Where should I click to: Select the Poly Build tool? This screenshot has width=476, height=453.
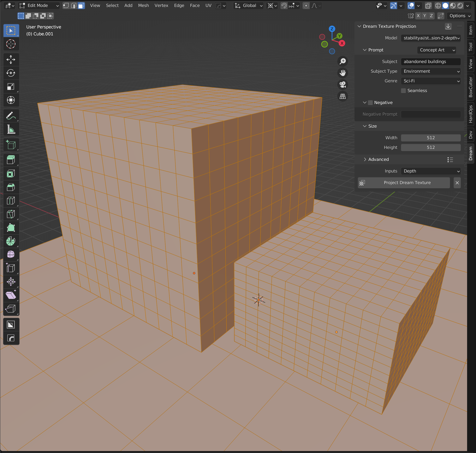11,227
